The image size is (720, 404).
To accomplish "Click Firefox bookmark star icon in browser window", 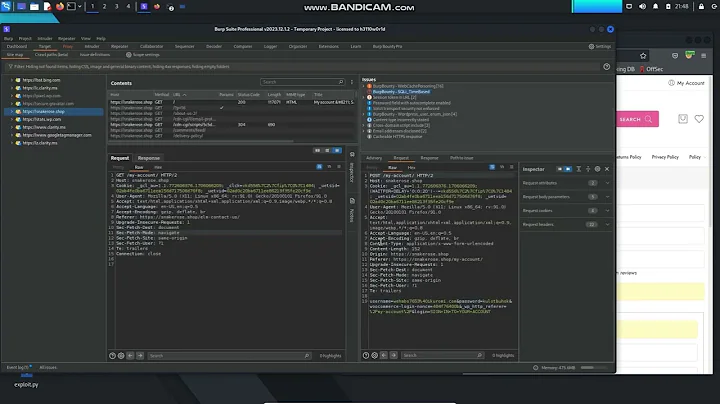I will point(643,56).
